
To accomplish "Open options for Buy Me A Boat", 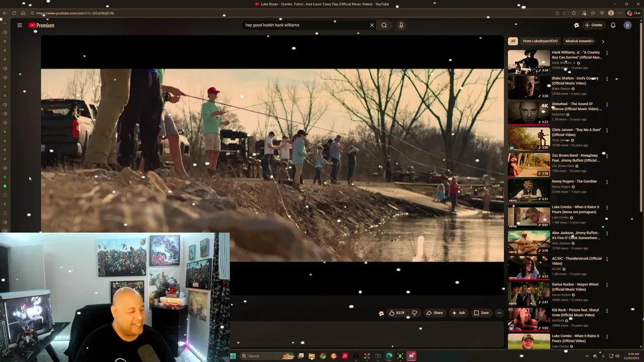I will point(607,130).
